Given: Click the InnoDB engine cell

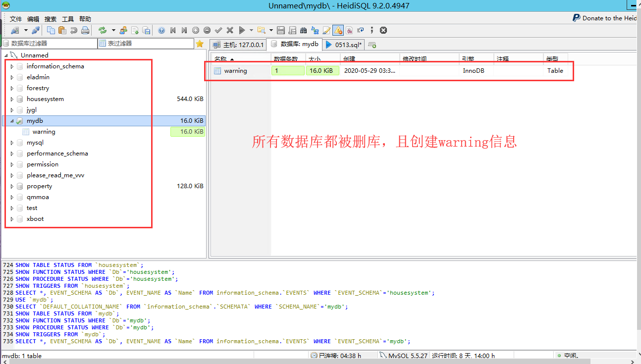Looking at the screenshot, I should [x=474, y=71].
